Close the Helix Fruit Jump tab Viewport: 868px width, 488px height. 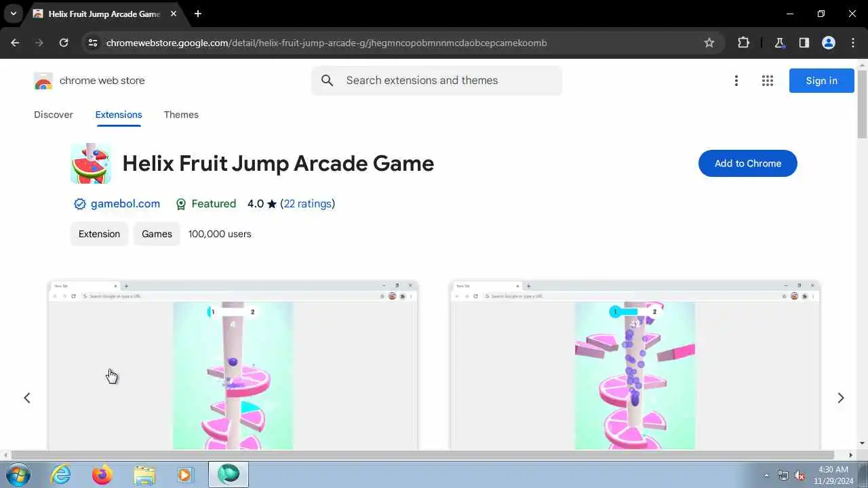click(174, 14)
